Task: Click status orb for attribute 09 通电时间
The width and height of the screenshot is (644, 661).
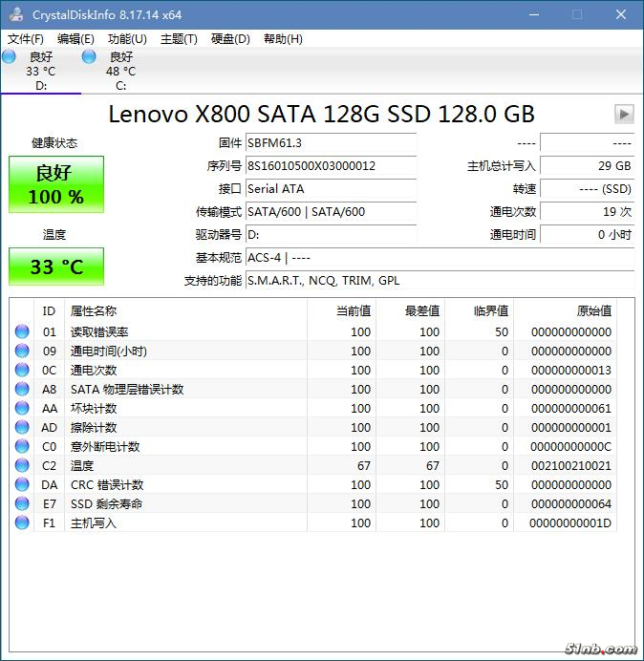Action: coord(22,351)
